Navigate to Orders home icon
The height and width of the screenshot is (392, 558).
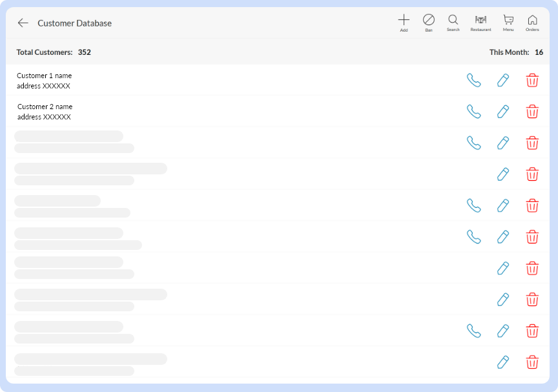click(532, 20)
